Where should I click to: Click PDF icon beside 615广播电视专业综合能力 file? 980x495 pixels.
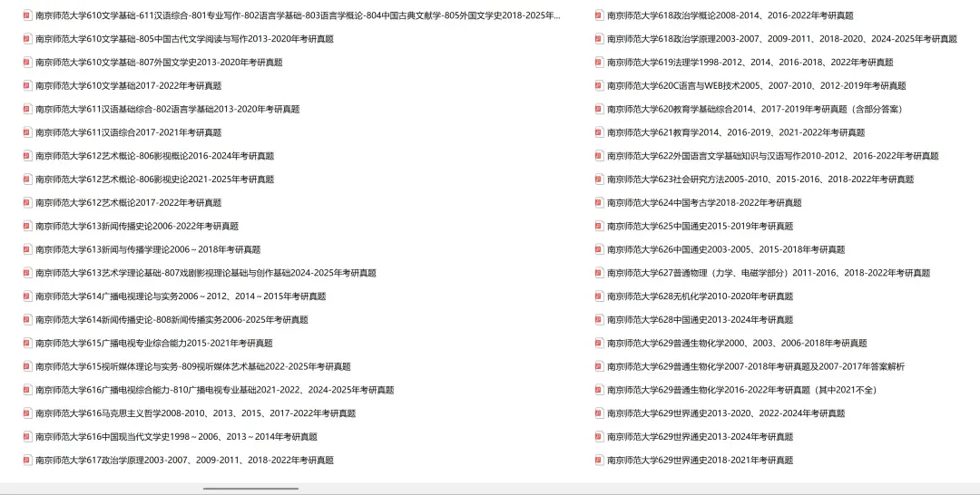point(27,344)
